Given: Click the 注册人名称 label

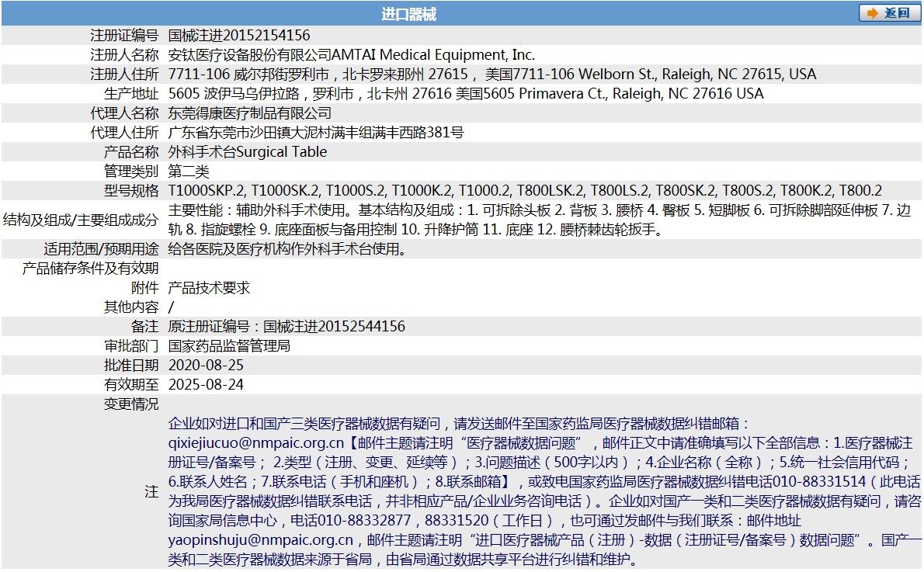Looking at the screenshot, I should (124, 55).
